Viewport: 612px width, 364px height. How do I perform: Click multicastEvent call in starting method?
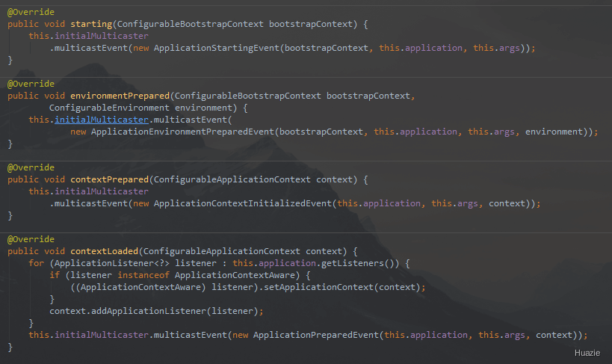tap(91, 48)
